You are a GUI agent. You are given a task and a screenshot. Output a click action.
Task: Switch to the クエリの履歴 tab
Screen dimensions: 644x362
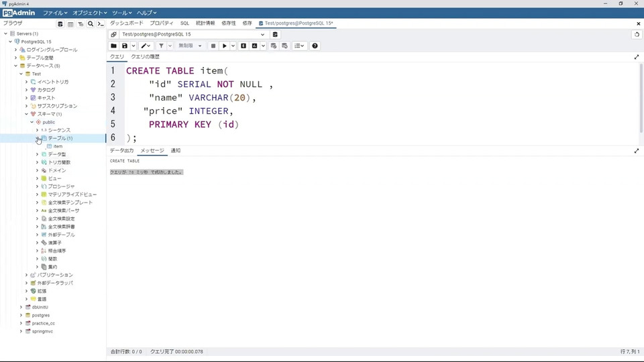pos(145,56)
